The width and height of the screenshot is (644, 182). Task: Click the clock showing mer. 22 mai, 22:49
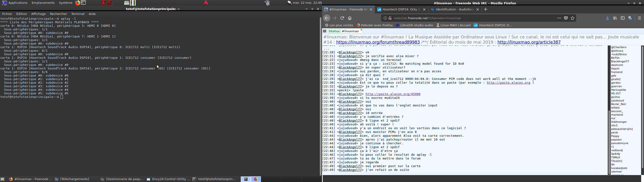tap(308, 3)
